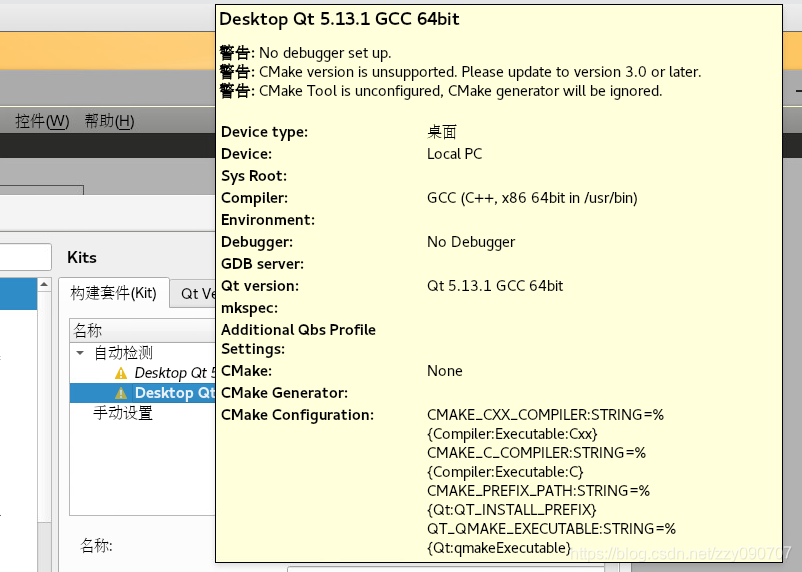The width and height of the screenshot is (802, 572).
Task: Click the CMake value 'None'
Action: click(444, 370)
